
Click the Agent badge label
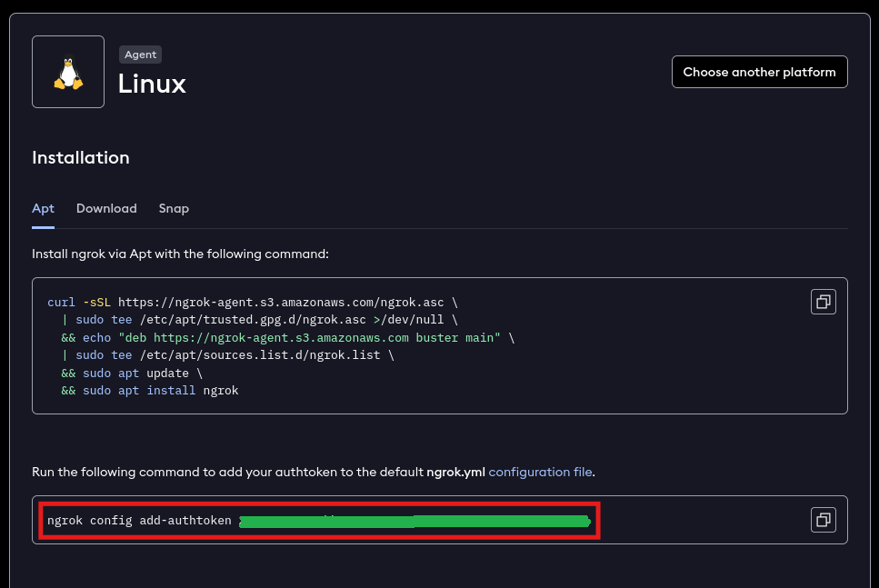(x=140, y=55)
